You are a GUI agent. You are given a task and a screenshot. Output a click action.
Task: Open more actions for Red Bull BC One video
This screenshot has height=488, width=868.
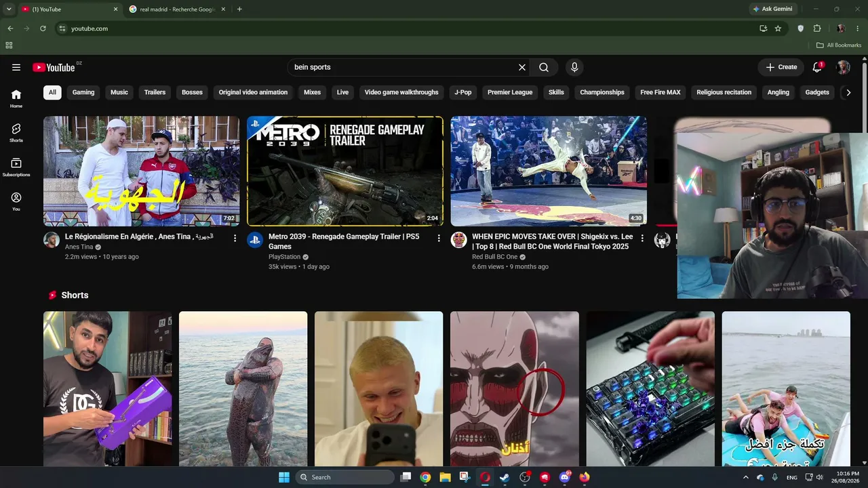click(x=642, y=238)
